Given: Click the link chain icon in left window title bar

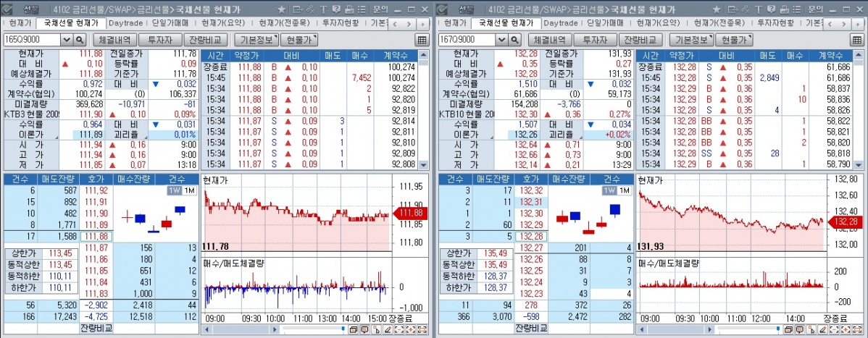Looking at the screenshot, I should click(x=310, y=9).
